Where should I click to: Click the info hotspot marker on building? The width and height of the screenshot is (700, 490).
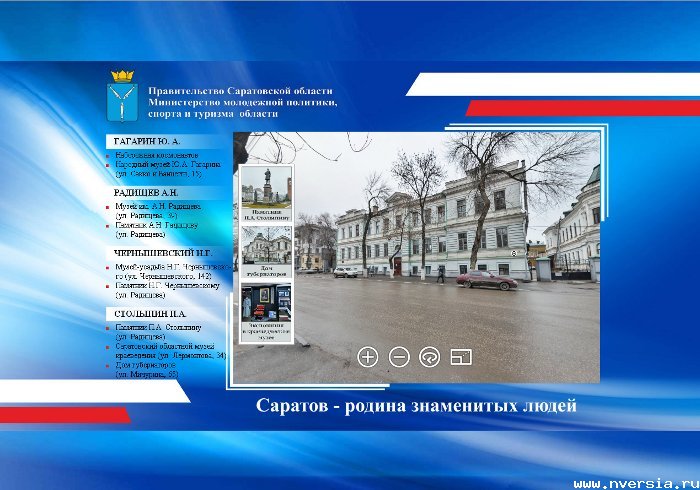tap(514, 253)
